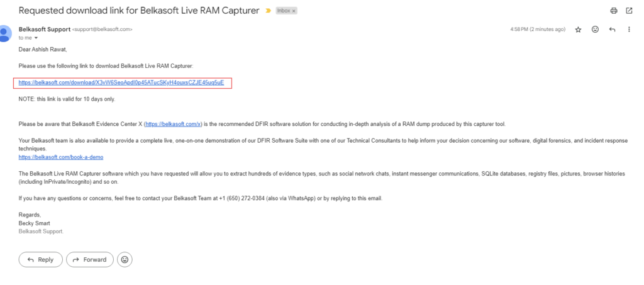Add emoji reaction icon in header
The width and height of the screenshot is (644, 285).
pyautogui.click(x=595, y=30)
